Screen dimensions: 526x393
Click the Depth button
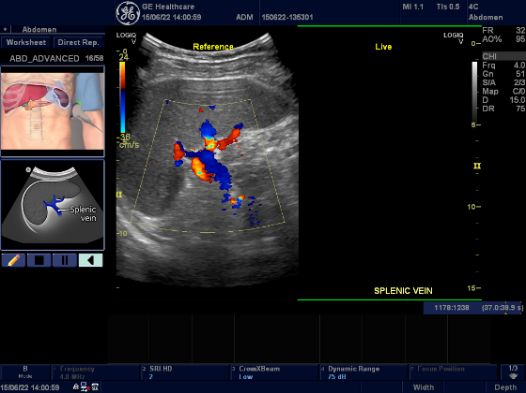click(x=506, y=387)
